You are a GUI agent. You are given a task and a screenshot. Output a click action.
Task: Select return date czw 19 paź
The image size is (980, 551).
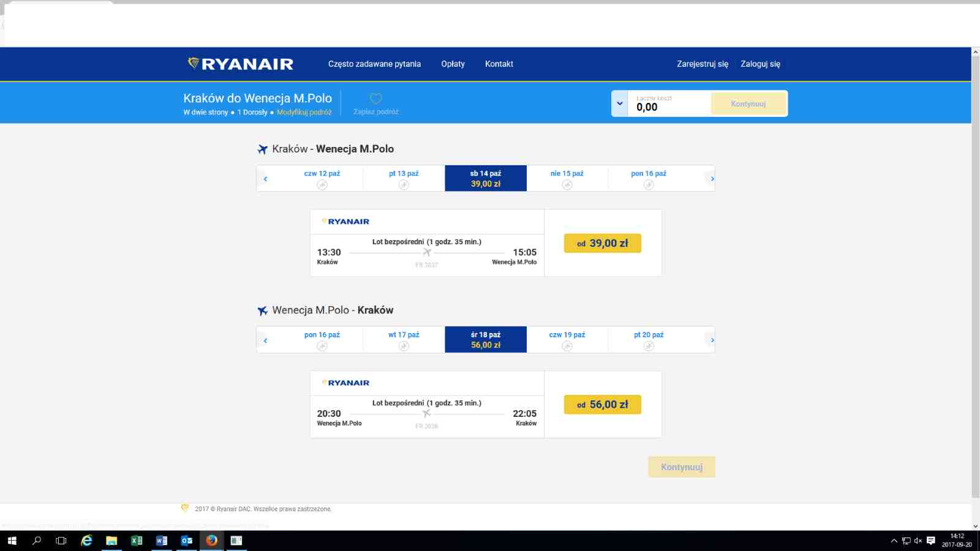(x=567, y=340)
